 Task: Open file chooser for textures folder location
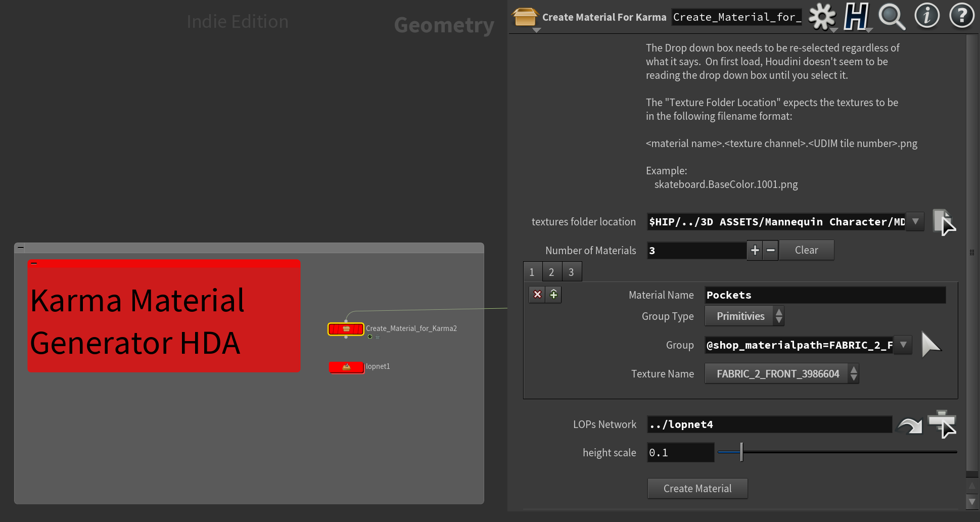tap(944, 222)
